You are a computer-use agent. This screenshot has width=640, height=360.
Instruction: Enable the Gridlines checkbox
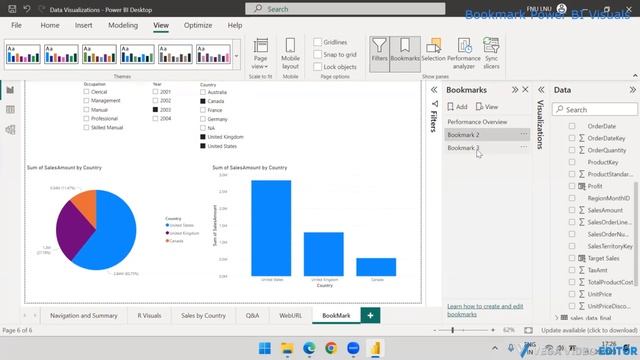point(318,42)
